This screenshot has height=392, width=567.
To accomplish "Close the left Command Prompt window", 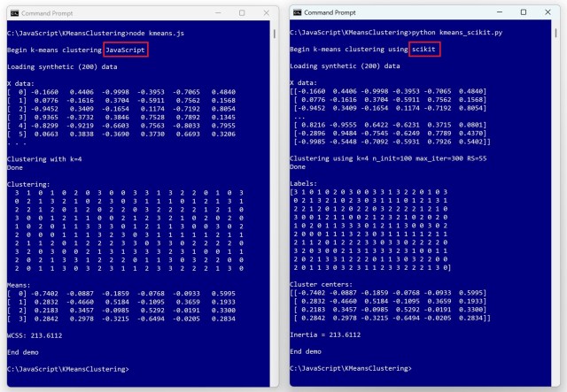I will (268, 13).
